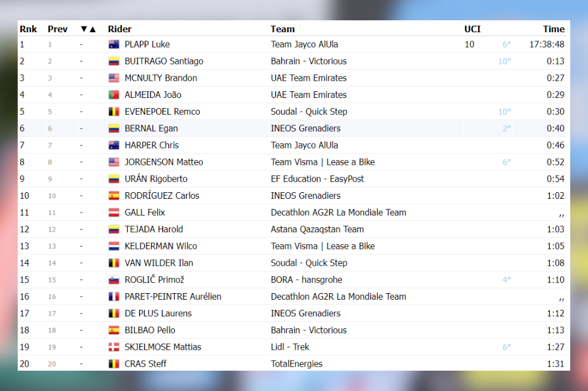Open rider page for SKJELMOSE Mattias

tap(163, 347)
